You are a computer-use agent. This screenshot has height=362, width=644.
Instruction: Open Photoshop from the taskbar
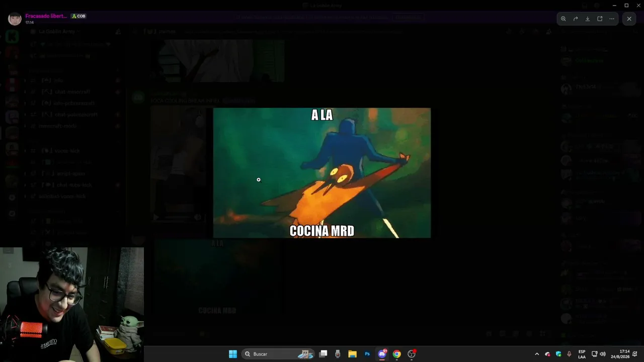367,354
